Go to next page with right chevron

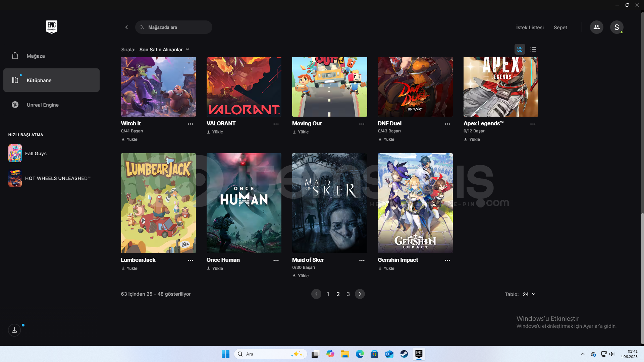pos(360,294)
